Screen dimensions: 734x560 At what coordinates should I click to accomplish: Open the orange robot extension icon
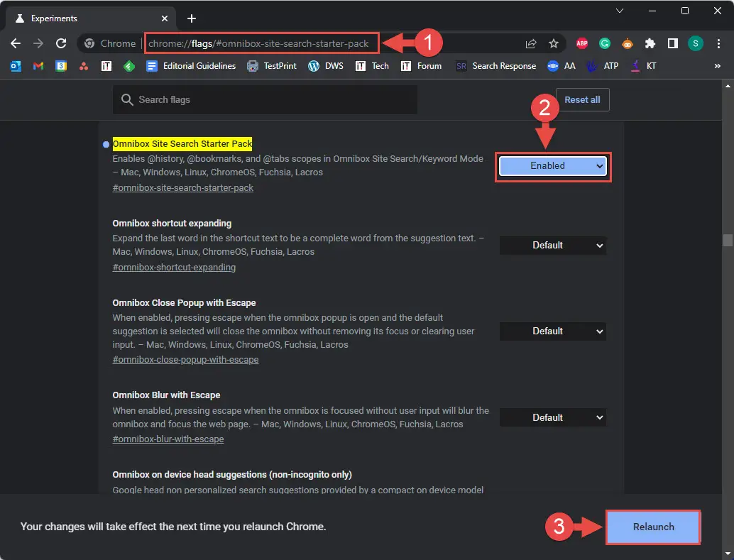pos(628,43)
